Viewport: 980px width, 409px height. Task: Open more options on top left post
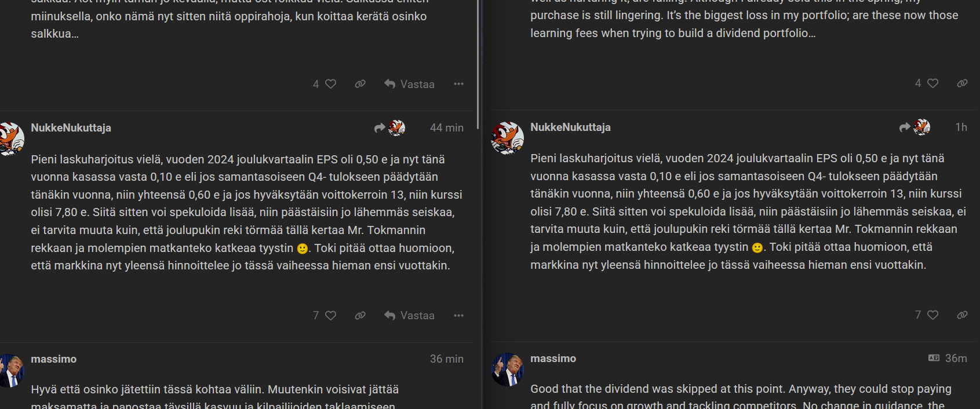point(459,84)
